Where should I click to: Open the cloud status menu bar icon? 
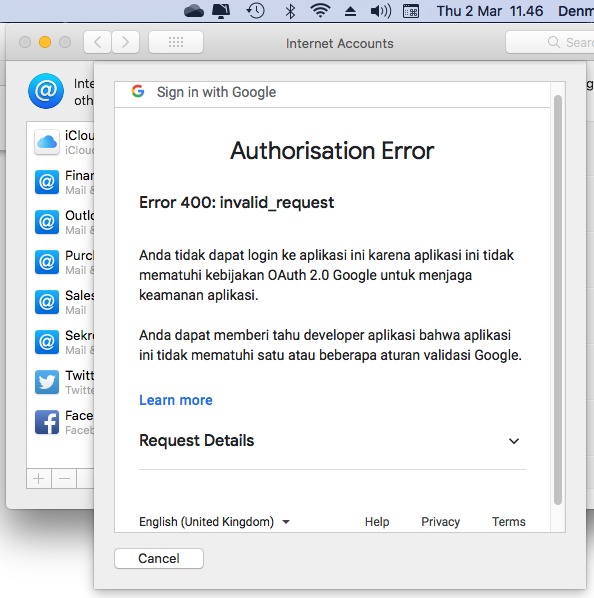tap(194, 11)
